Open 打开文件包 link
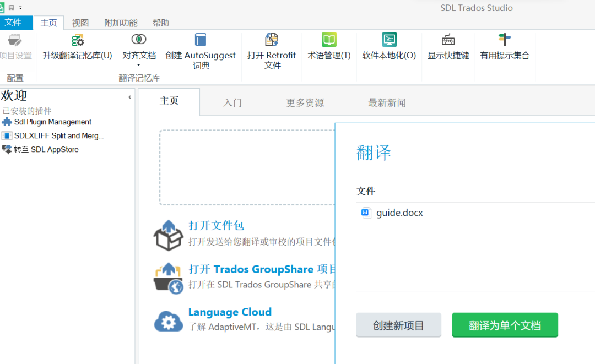This screenshot has height=364, width=595. tap(217, 225)
